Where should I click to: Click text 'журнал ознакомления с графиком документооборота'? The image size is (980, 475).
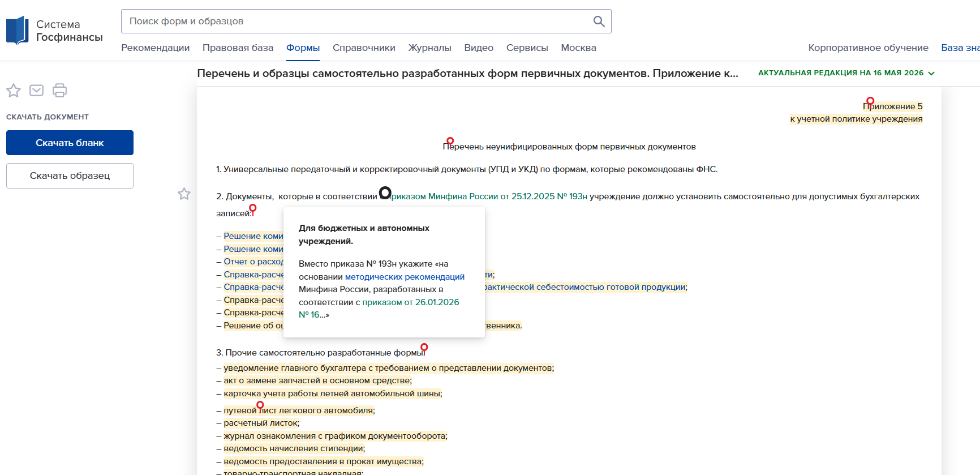click(x=334, y=436)
